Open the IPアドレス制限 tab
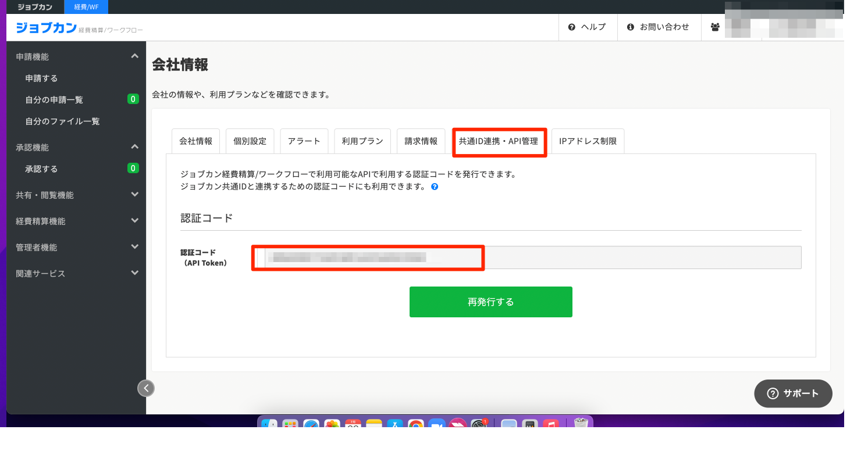The width and height of the screenshot is (868, 451). click(588, 141)
